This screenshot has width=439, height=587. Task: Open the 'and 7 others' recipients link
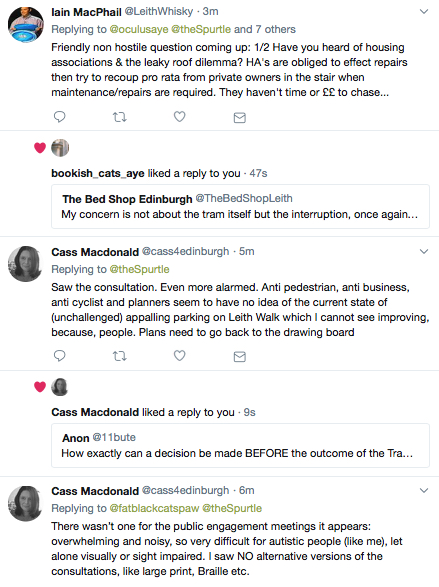265,29
